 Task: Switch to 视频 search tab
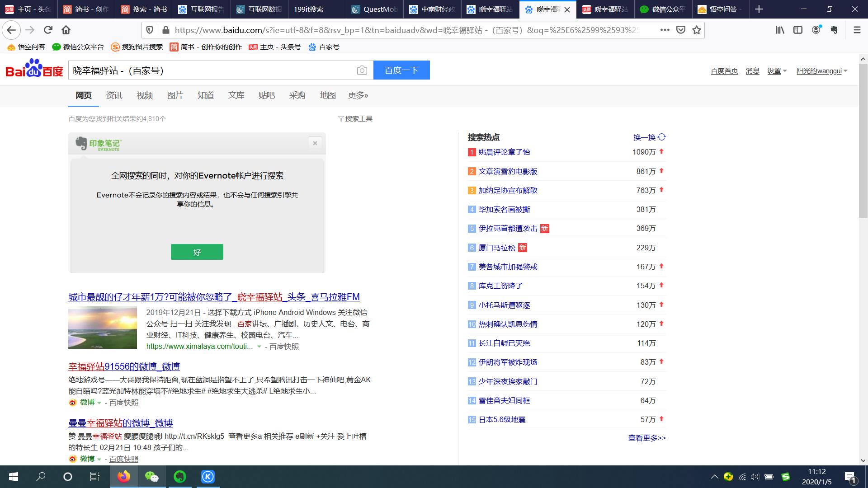[x=145, y=95]
